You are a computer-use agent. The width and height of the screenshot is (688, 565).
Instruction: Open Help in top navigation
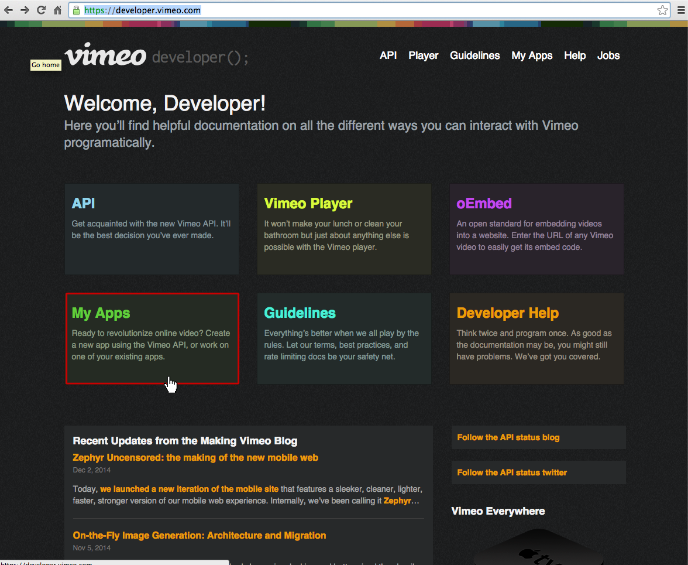tap(575, 56)
